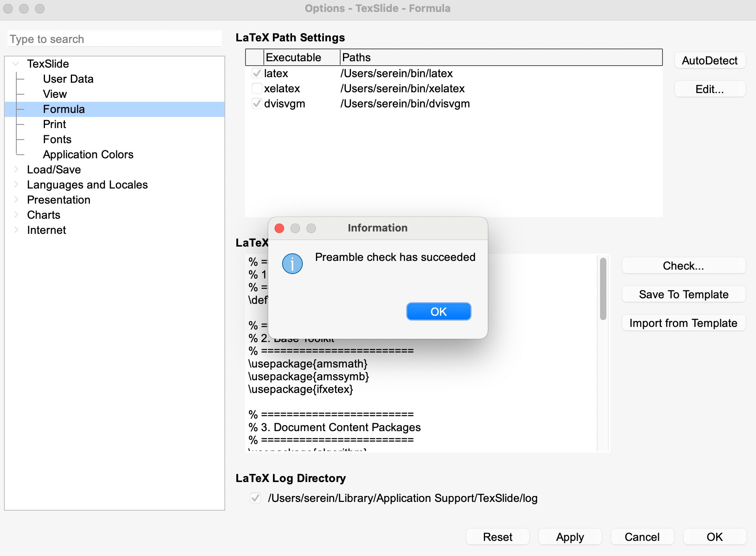Click the Executable column header
Screen dimensions: 756x556
click(302, 57)
